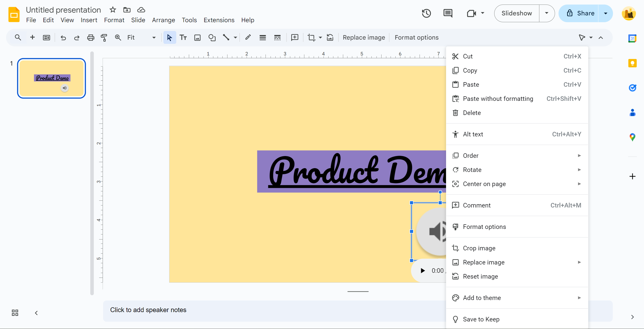
Task: Expand the Add to theme submenu
Action: tap(517, 298)
